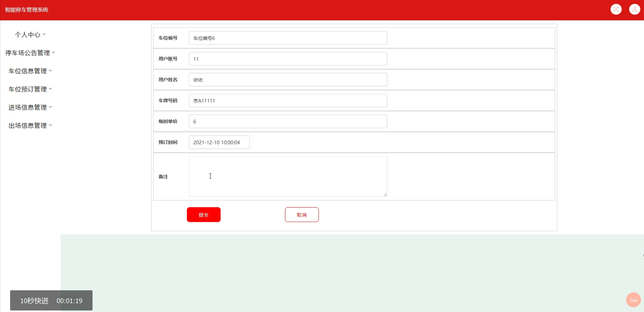Expand the 个人中心 menu arrow

coord(44,34)
